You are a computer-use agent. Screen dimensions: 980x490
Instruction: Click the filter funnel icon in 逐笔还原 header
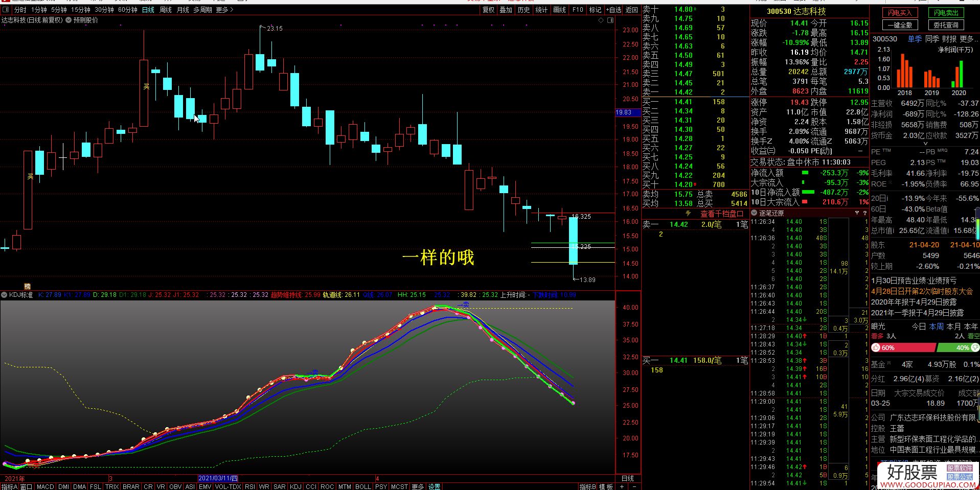tap(857, 213)
